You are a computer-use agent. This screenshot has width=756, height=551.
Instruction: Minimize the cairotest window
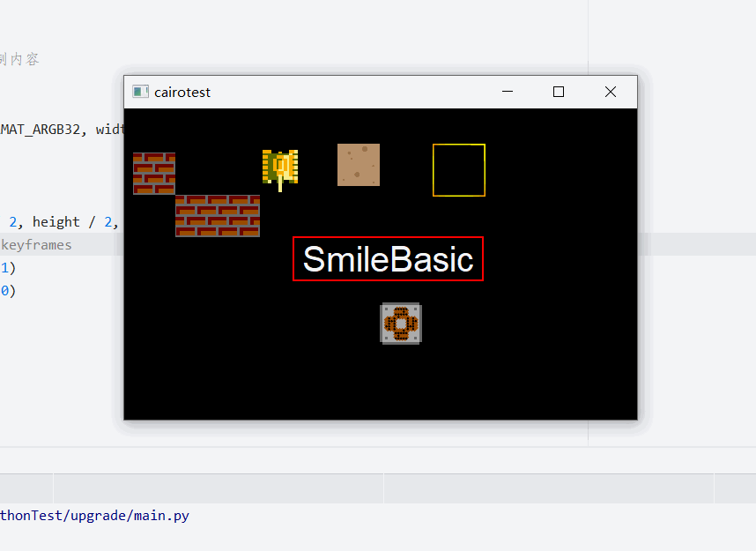click(508, 92)
